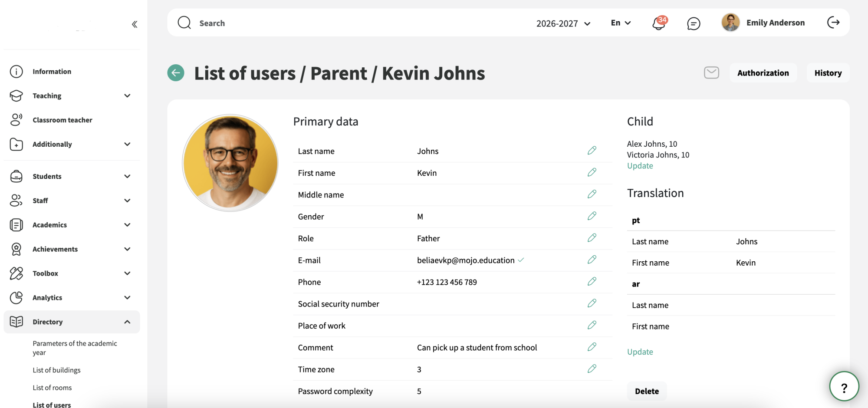
Task: Expand the Students menu
Action: [72, 176]
